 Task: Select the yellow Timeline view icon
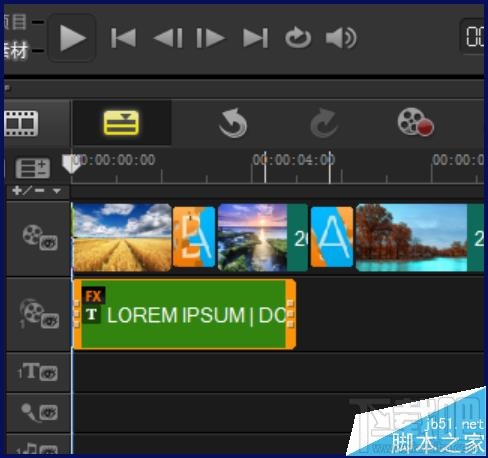pos(121,123)
